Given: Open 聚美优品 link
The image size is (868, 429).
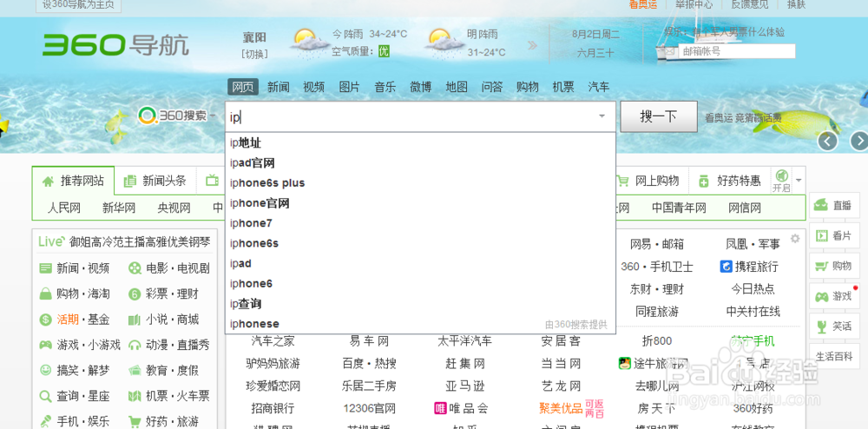Looking at the screenshot, I should coord(560,408).
